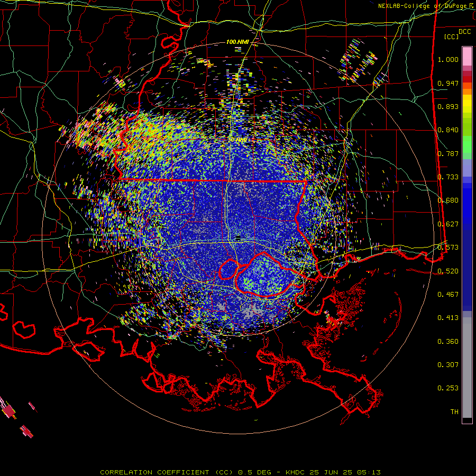
Task: Click the [CC] units label
Action: coord(452,36)
